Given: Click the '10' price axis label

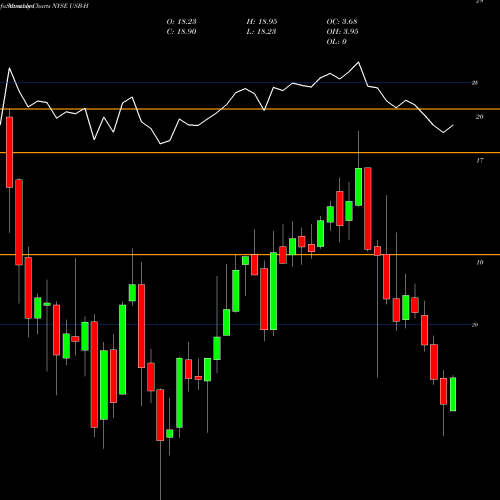Looking at the screenshot, I should pos(479,263).
